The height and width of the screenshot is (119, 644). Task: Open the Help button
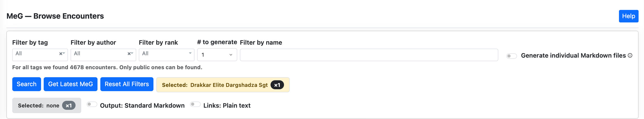(628, 16)
